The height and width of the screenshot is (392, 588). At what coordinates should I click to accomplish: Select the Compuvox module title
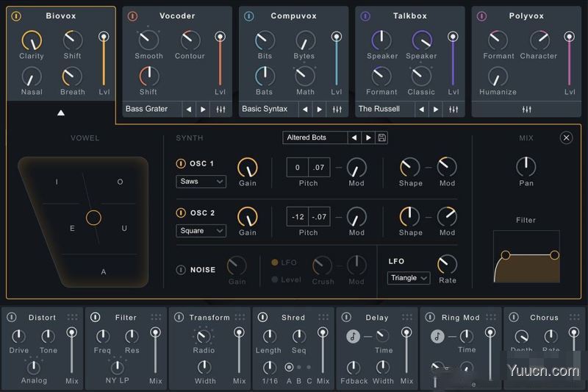pos(293,15)
